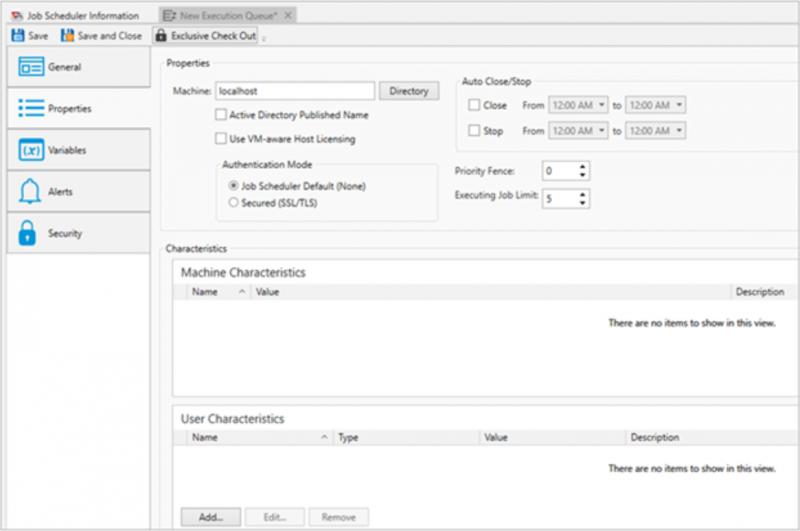Open the Security padlock icon

(32, 233)
